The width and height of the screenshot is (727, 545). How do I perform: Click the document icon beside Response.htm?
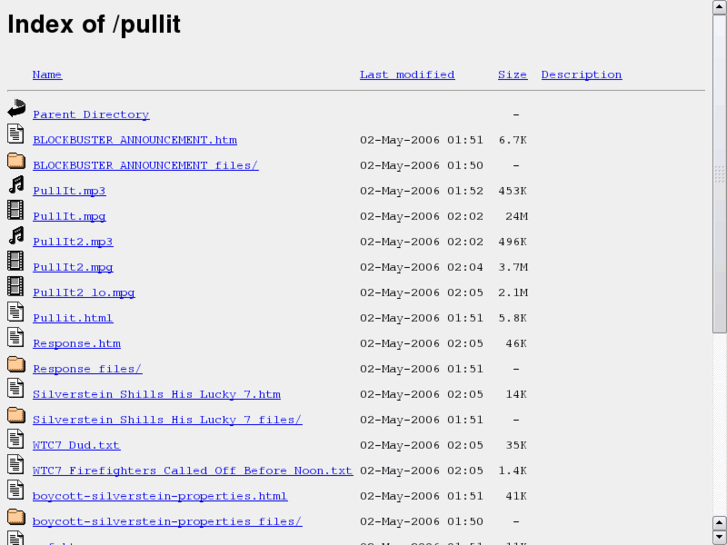(x=15, y=337)
